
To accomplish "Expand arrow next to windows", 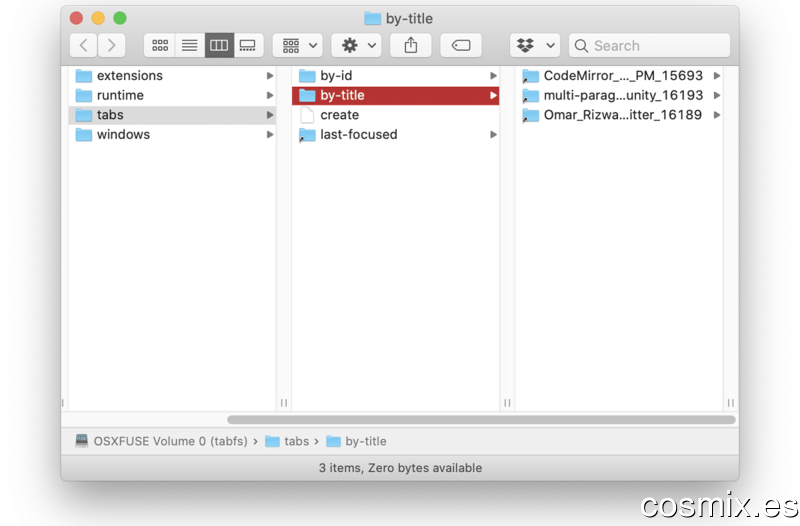I will [270, 135].
